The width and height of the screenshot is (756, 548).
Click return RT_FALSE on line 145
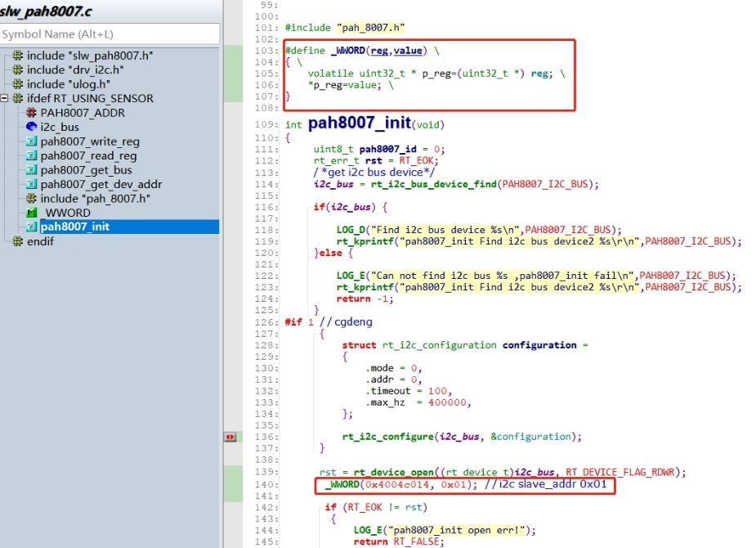399,541
